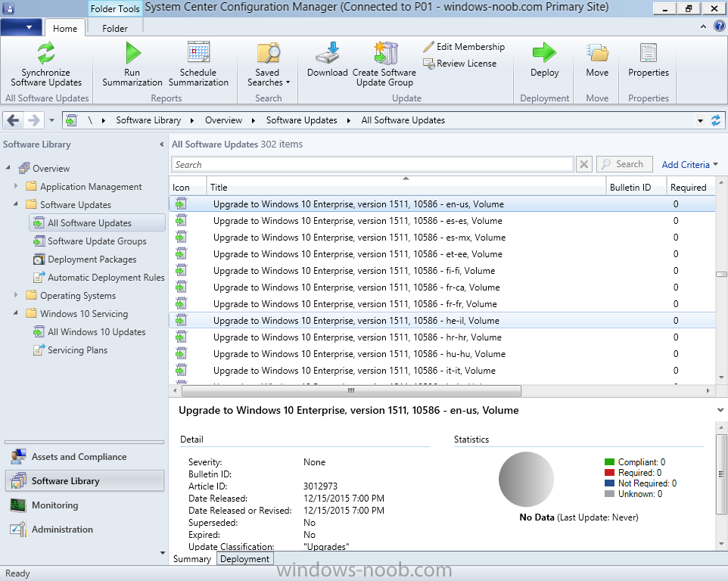Viewport: 728px width, 581px height.
Task: Select the hu-hu Volume upgrade row
Action: coord(442,354)
